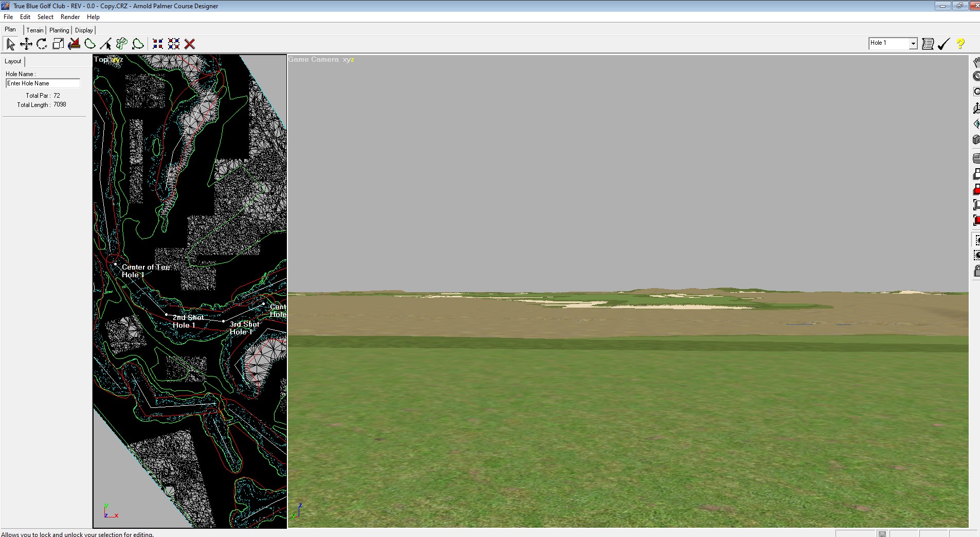
Task: Open help with yellow question mark
Action: (960, 44)
